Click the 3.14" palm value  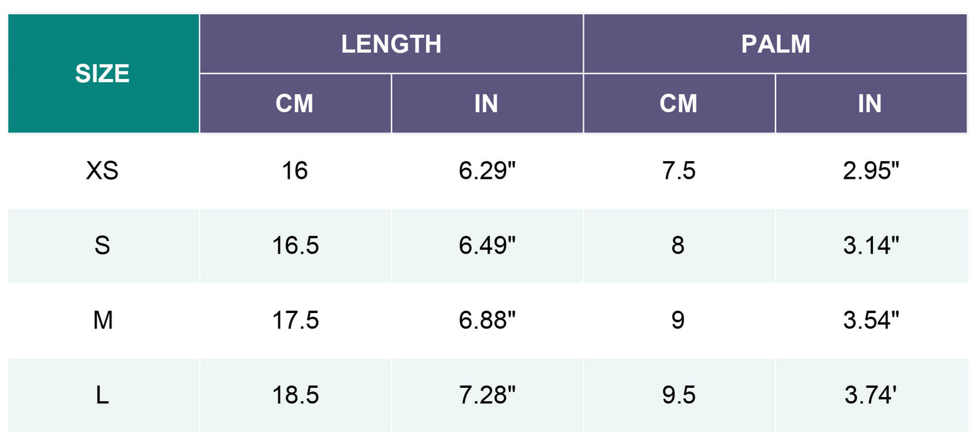tap(871, 246)
